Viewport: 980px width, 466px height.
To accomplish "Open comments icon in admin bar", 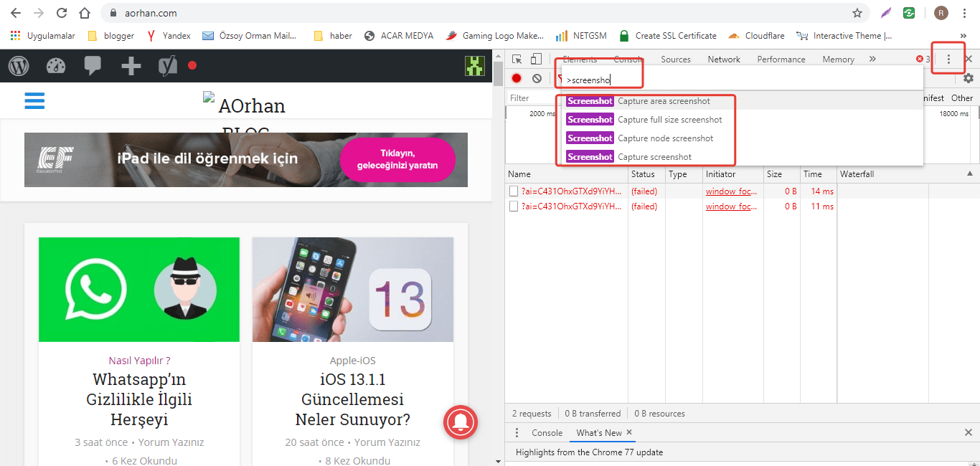I will (93, 66).
